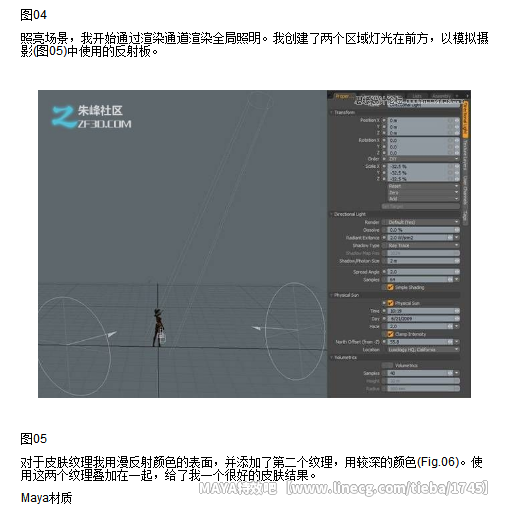Viewport: 530px width, 507px height.
Task: Click the 图04 caption text
Action: pos(33,15)
